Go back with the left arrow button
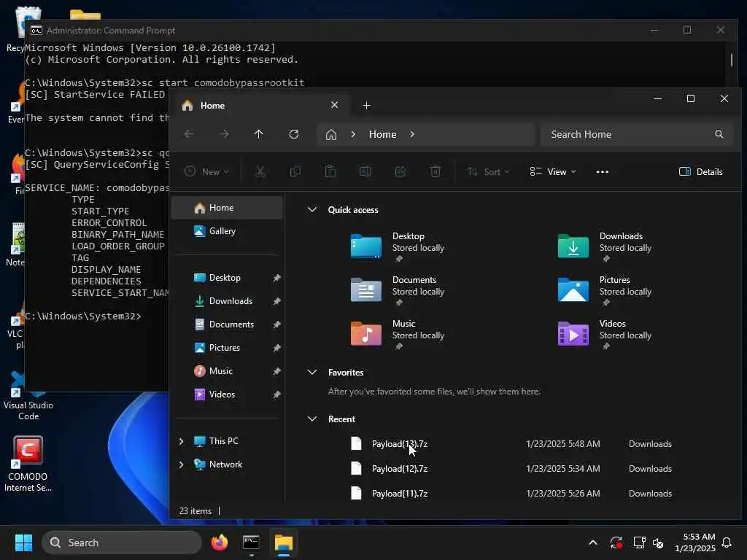 click(189, 134)
